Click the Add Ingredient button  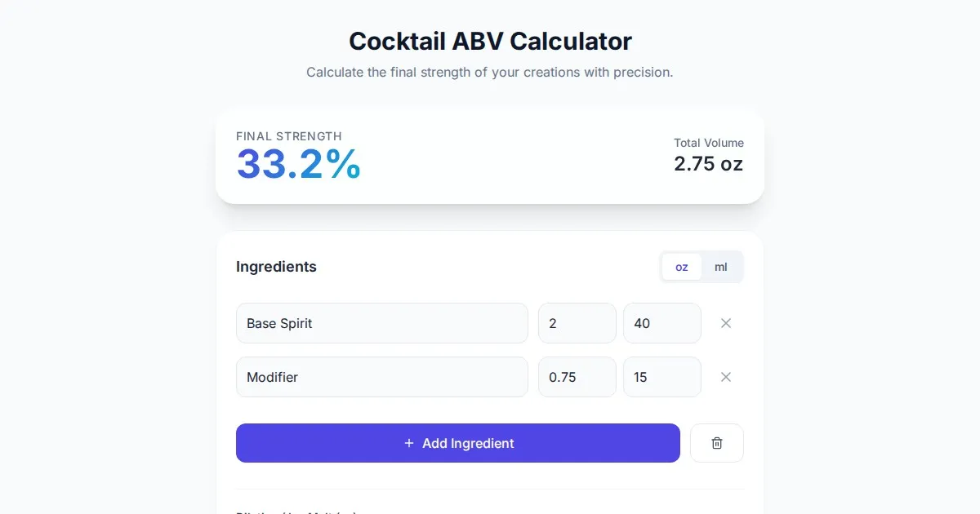pyautogui.click(x=457, y=443)
